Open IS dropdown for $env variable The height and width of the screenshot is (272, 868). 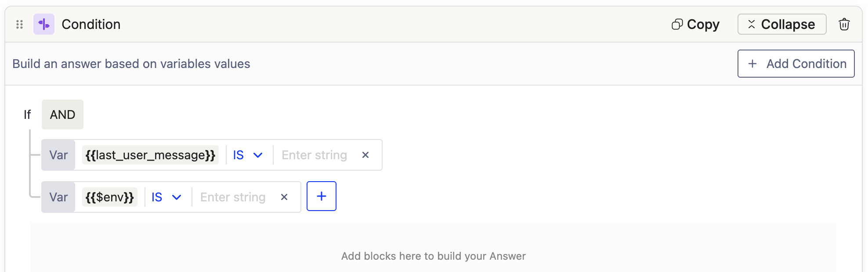coord(166,197)
